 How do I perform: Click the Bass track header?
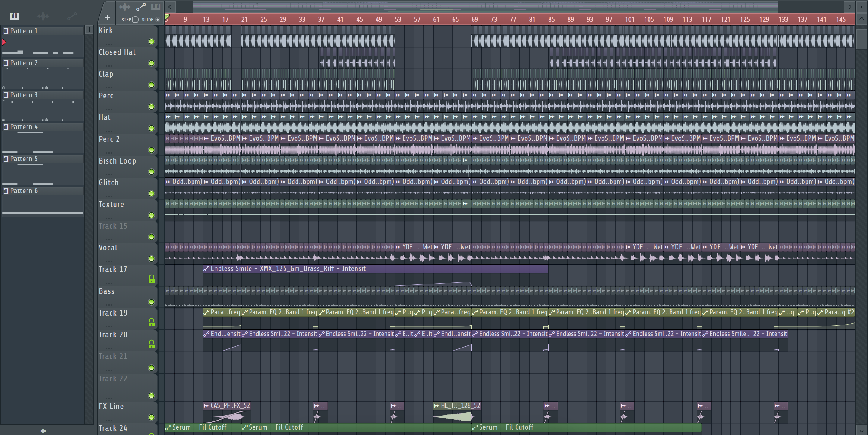[x=127, y=297]
